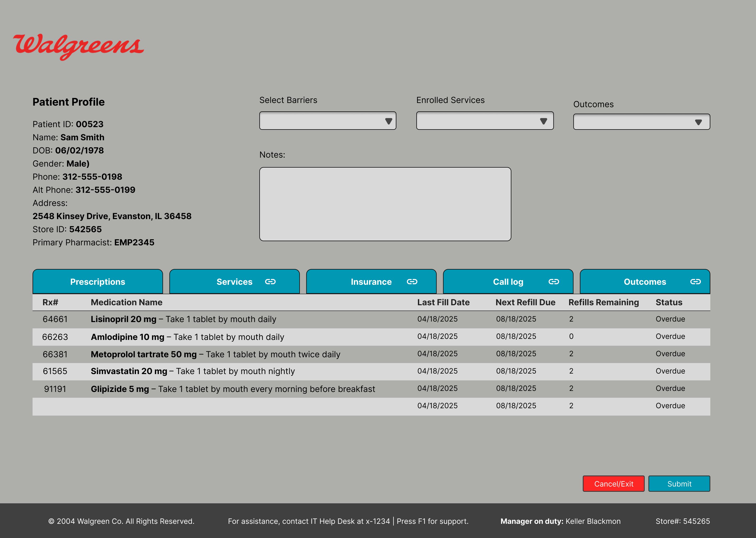756x538 pixels.
Task: Open the Call log tab
Action: [508, 282]
